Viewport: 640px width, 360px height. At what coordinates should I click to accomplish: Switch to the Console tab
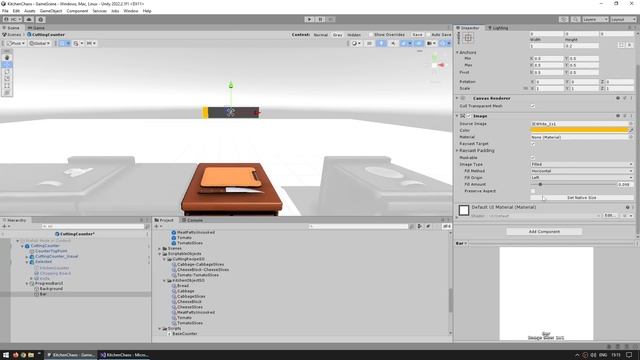(192, 220)
